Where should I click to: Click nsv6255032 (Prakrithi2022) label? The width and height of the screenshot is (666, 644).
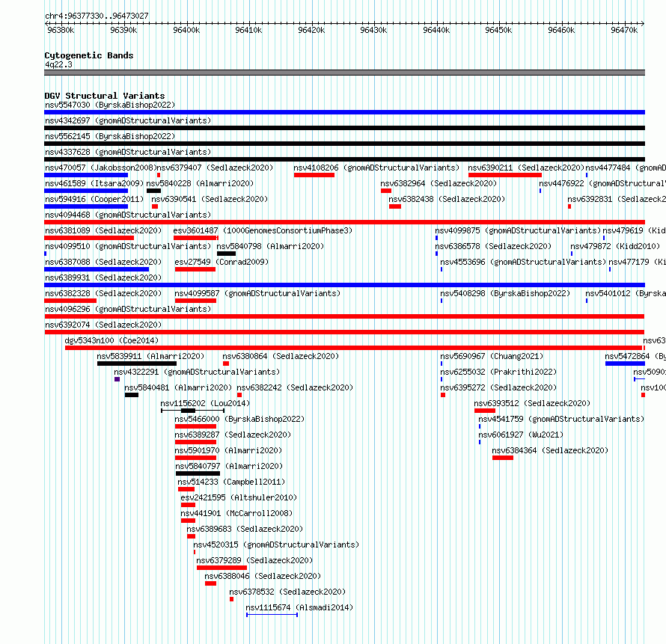[498, 372]
